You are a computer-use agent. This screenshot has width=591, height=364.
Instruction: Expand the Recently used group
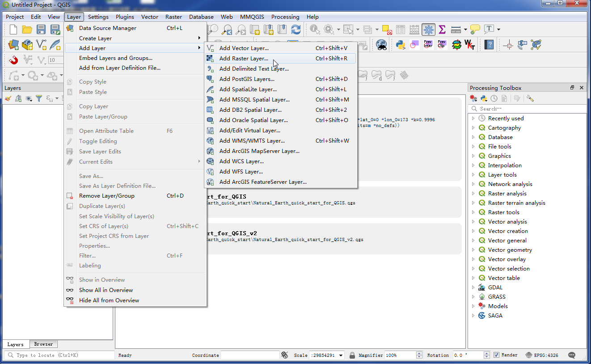pyautogui.click(x=473, y=119)
